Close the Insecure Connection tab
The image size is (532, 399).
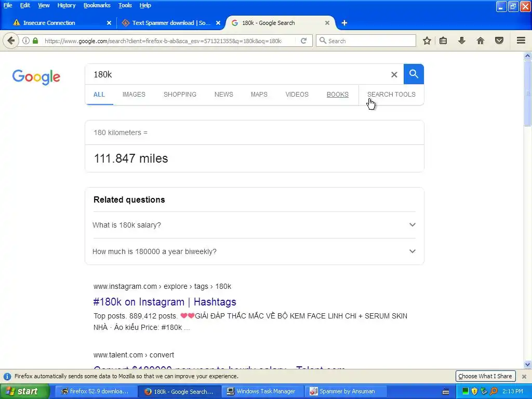(109, 23)
